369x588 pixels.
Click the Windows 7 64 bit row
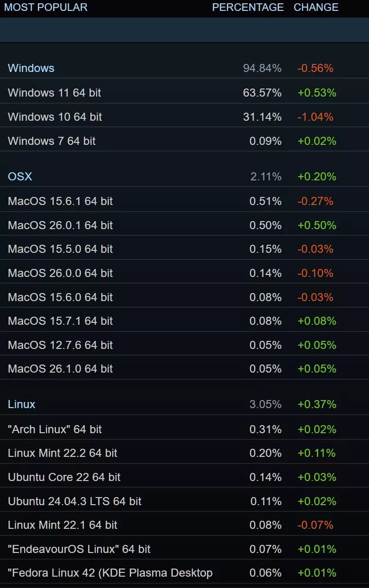point(52,141)
